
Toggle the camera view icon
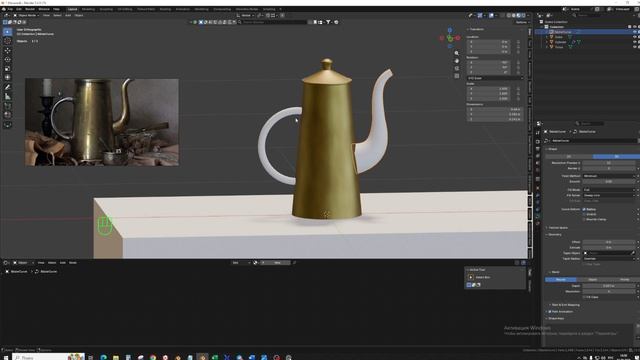point(456,68)
